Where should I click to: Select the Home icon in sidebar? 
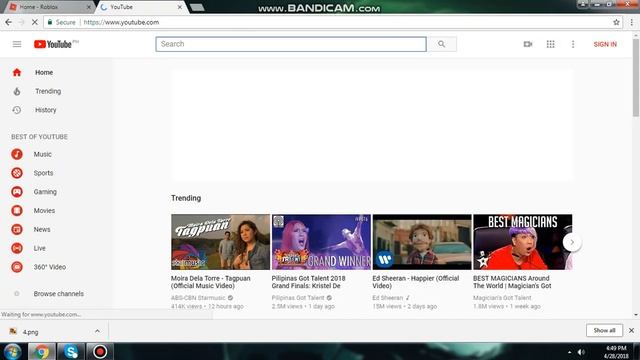point(17,72)
